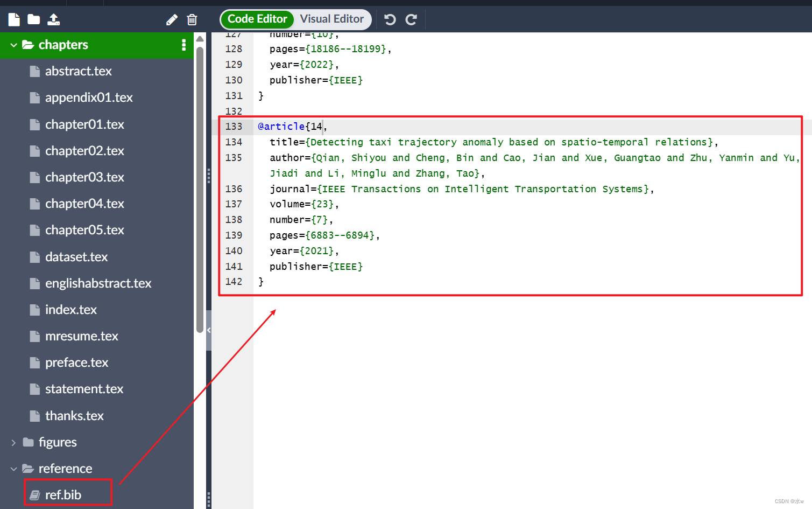
Task: Switch to Code Editor mode
Action: (x=257, y=19)
